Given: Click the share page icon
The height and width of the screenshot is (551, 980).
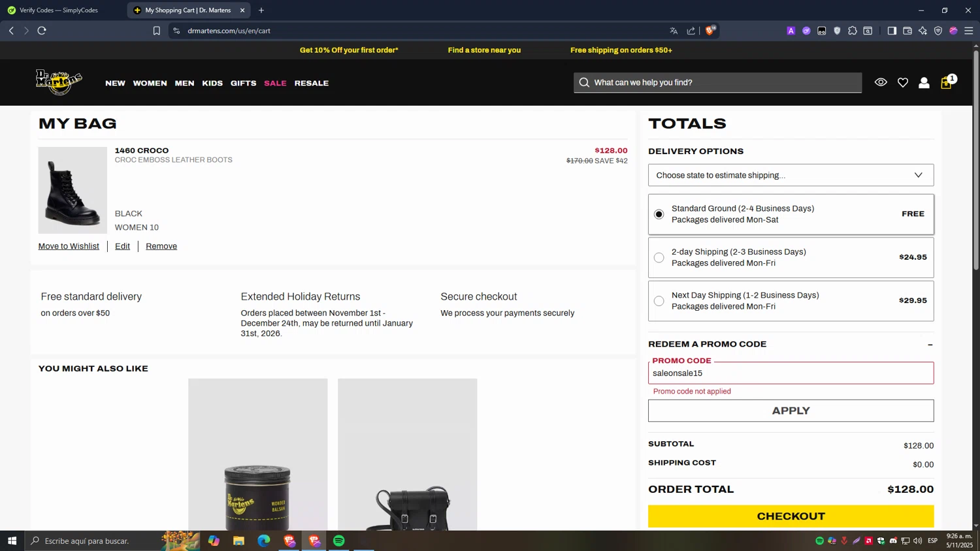Looking at the screenshot, I should coord(691,31).
